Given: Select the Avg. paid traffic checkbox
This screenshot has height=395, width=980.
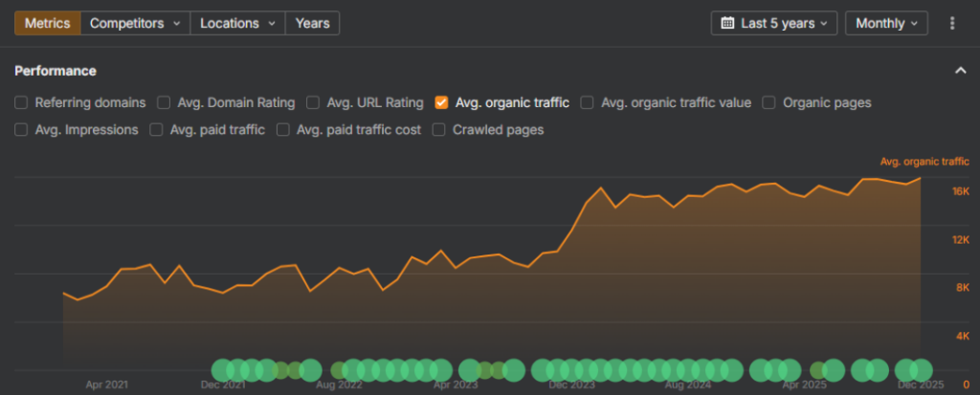Looking at the screenshot, I should coord(156,129).
